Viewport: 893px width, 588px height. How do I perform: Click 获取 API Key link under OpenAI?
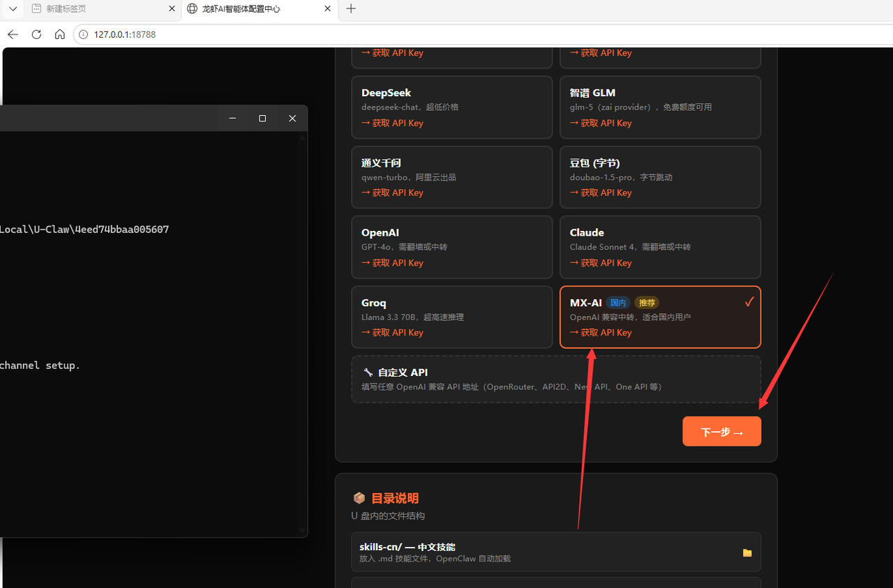point(392,263)
